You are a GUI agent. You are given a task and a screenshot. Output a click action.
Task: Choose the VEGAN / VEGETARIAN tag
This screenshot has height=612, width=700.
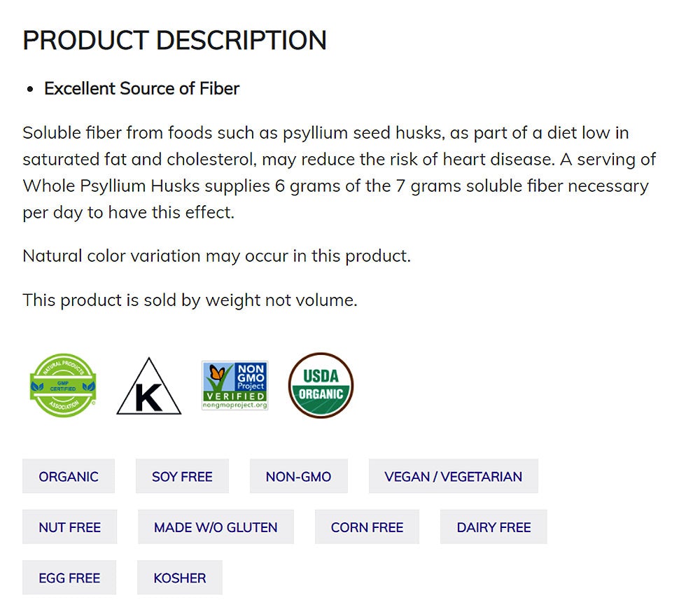tap(453, 476)
